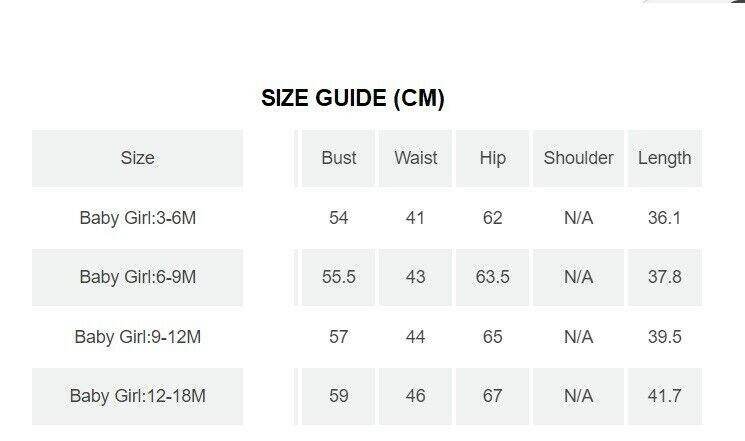Select the Size column header

coord(138,158)
